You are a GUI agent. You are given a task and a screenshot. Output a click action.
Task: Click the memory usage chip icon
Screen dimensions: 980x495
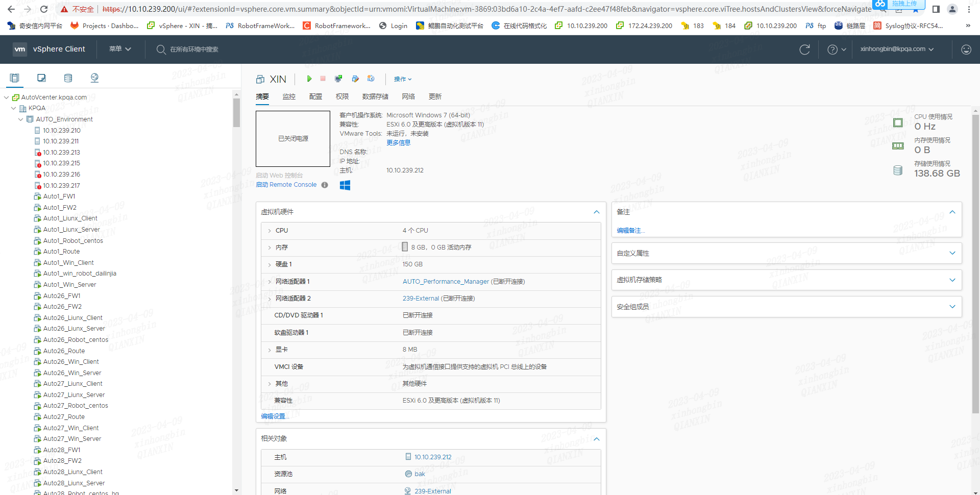[x=898, y=146]
